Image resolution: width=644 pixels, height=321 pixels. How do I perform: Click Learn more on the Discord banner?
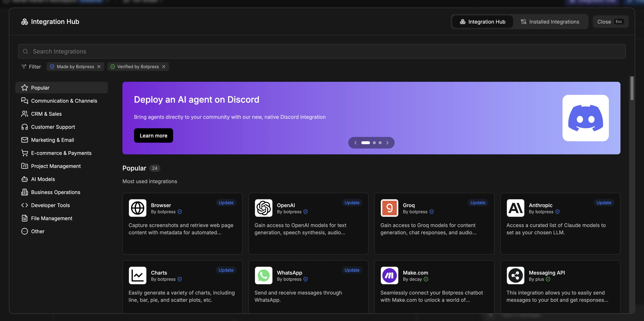click(x=153, y=135)
